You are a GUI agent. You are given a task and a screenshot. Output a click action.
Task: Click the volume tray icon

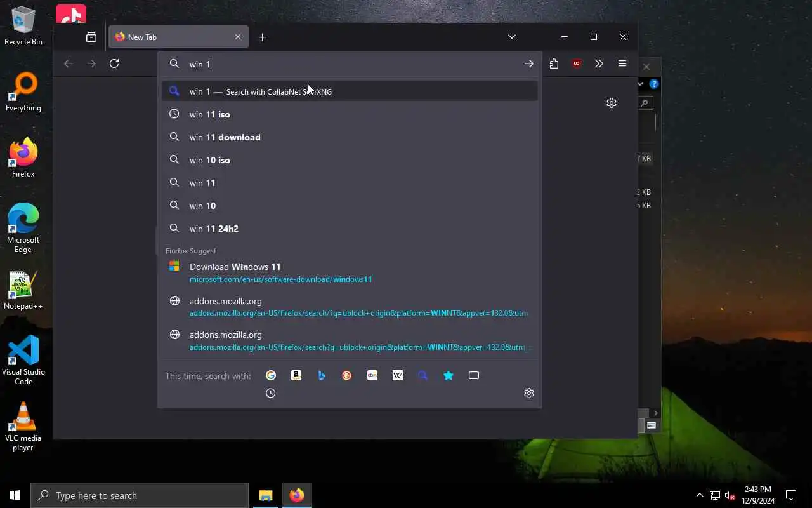point(730,495)
